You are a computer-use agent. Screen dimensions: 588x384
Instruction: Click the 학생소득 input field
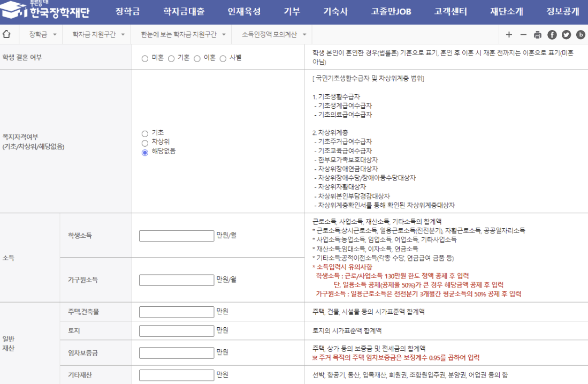(x=177, y=236)
